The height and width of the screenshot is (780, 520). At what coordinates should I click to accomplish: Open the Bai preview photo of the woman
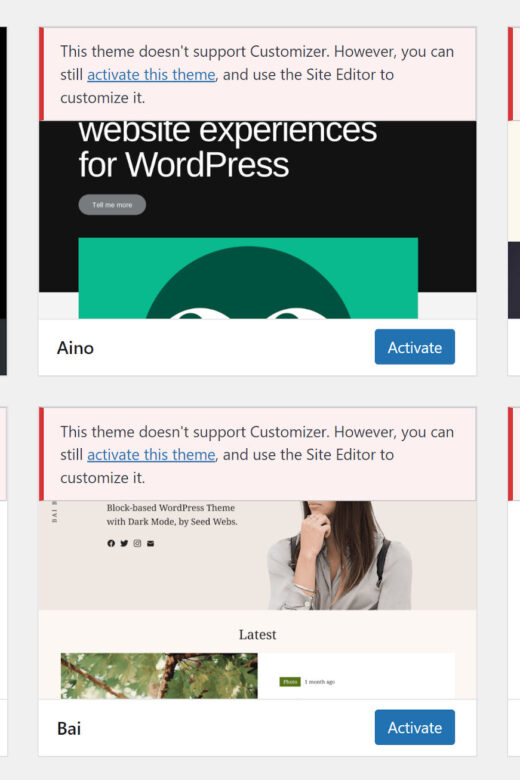340,555
